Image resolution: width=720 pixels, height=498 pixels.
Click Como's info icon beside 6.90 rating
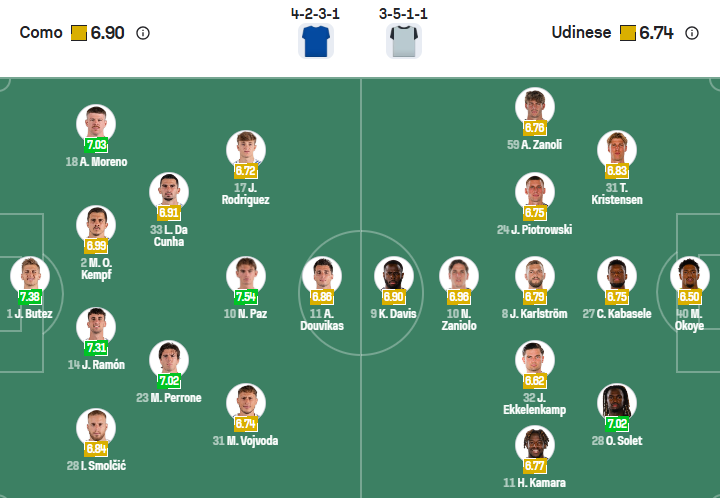click(143, 33)
